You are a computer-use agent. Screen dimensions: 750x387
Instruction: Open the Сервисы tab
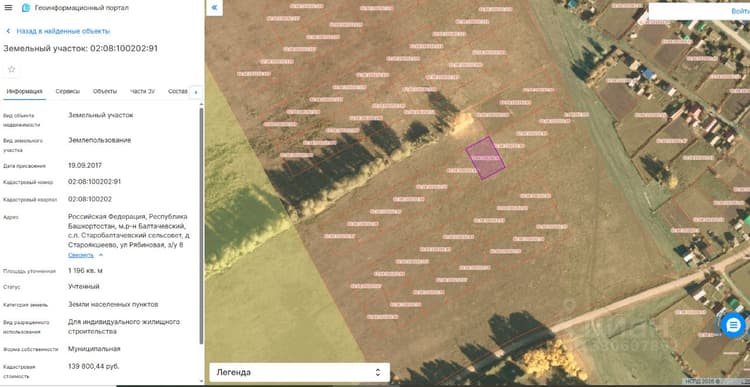point(67,91)
